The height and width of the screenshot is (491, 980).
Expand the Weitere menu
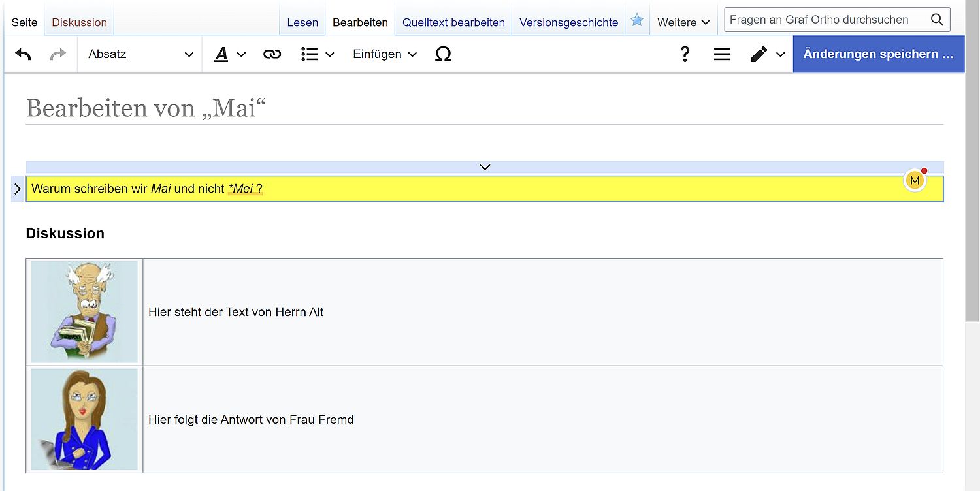coord(683,22)
